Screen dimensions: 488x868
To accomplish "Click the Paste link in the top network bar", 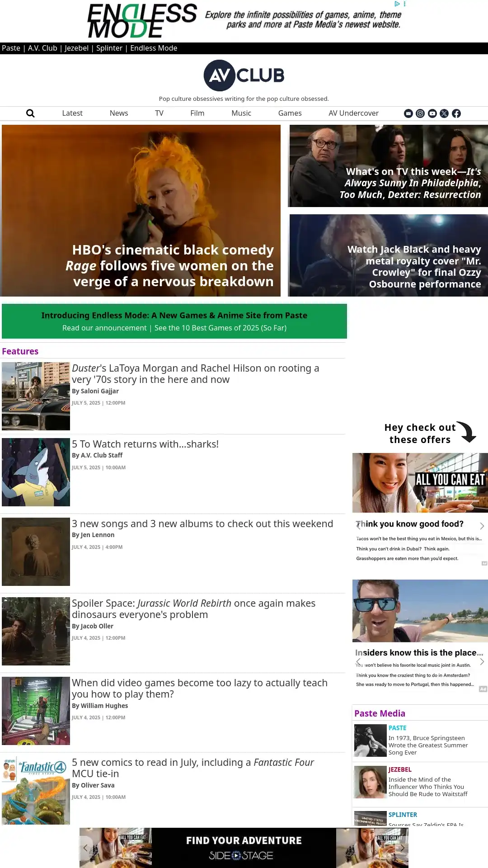I will [11, 48].
